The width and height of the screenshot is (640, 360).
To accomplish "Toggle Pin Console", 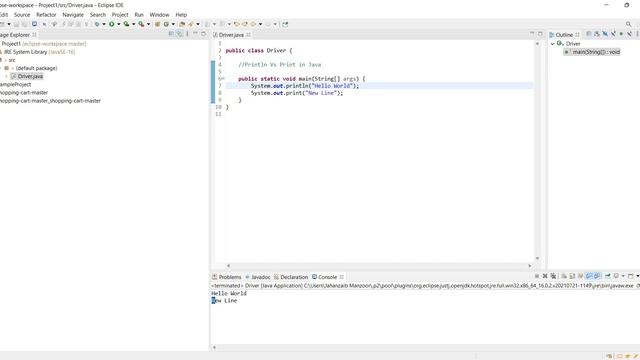I will [x=607, y=276].
